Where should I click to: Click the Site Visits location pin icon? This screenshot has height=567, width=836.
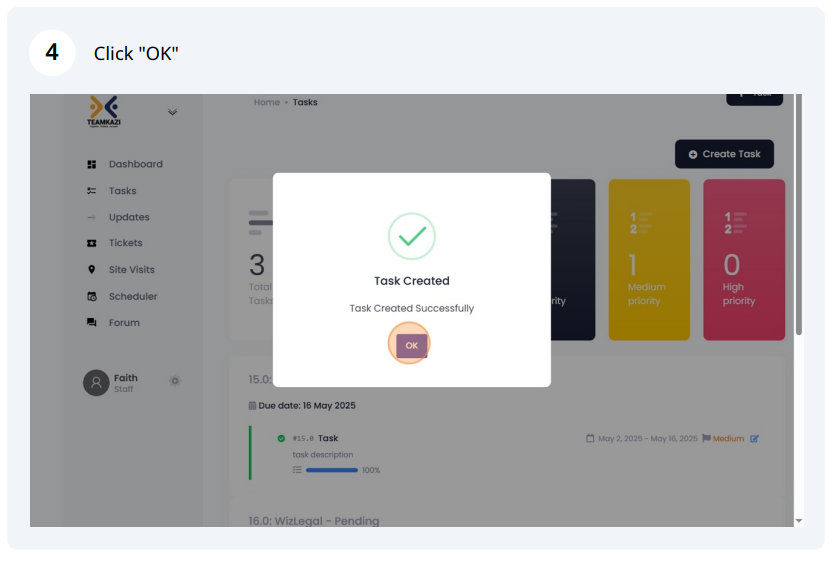click(91, 270)
